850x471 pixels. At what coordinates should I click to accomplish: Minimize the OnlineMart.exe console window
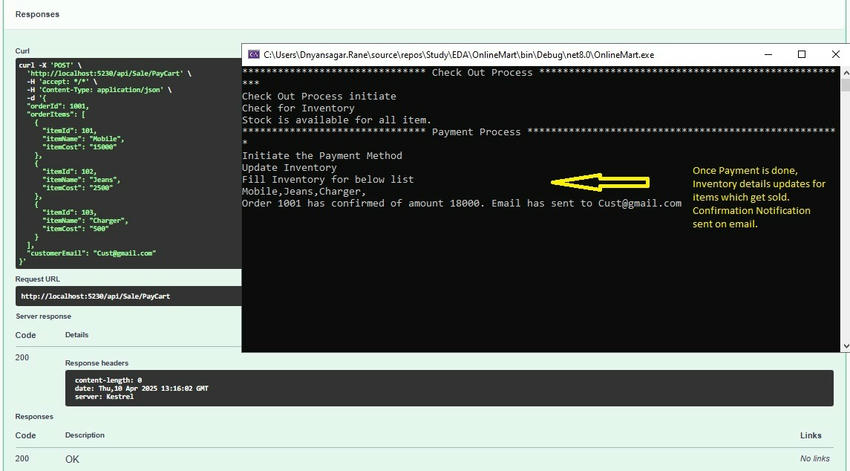pyautogui.click(x=768, y=54)
